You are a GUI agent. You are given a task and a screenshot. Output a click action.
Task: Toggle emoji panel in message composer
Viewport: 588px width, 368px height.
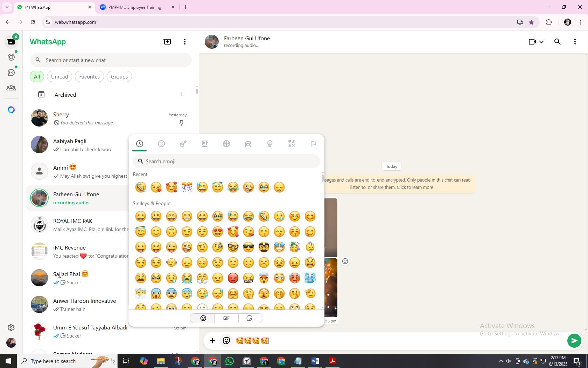tap(226, 341)
